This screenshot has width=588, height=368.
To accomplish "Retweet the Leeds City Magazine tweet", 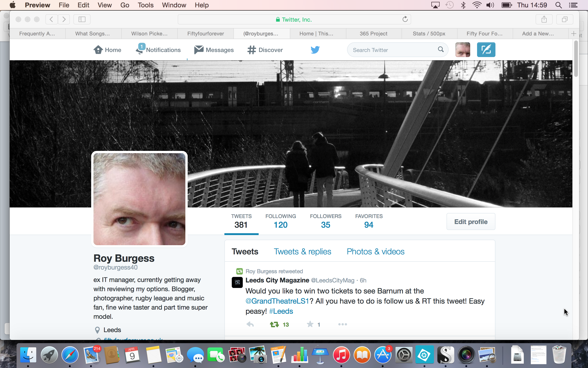I will 274,324.
